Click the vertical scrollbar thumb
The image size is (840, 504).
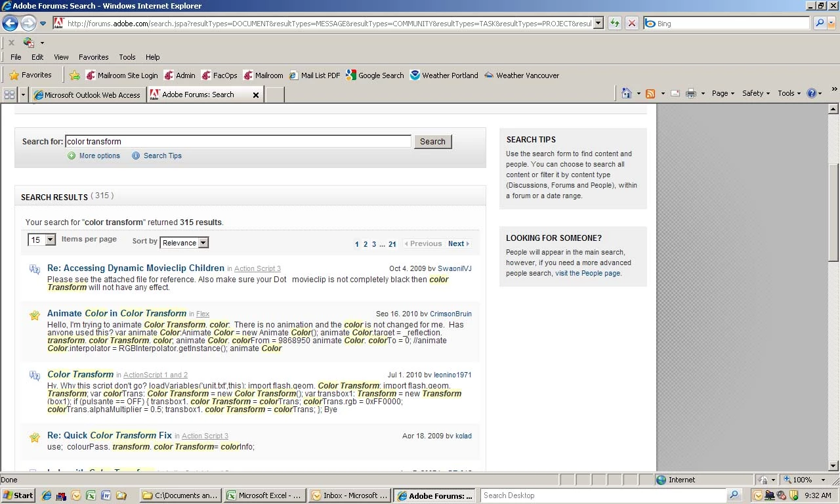point(833,212)
